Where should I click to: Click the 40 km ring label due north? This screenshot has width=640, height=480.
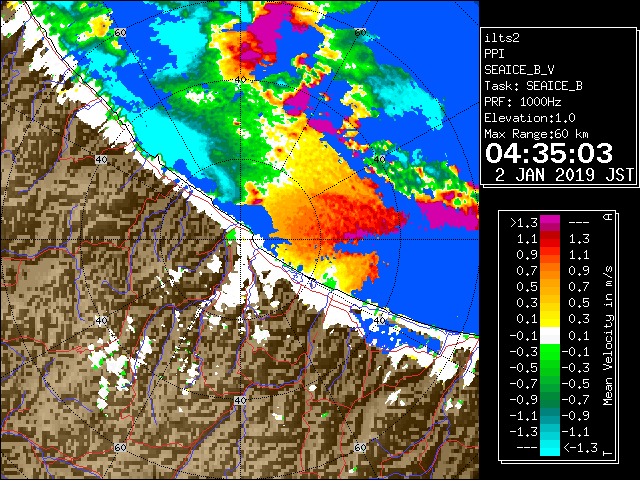[x=240, y=80]
